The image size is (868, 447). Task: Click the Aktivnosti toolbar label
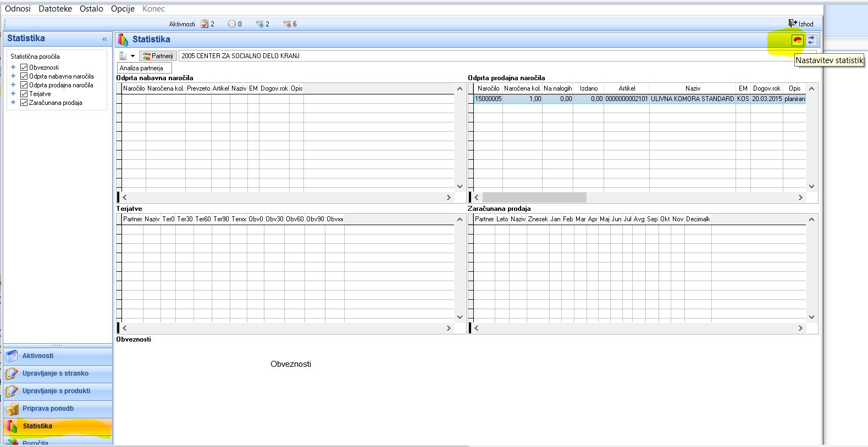(x=182, y=24)
